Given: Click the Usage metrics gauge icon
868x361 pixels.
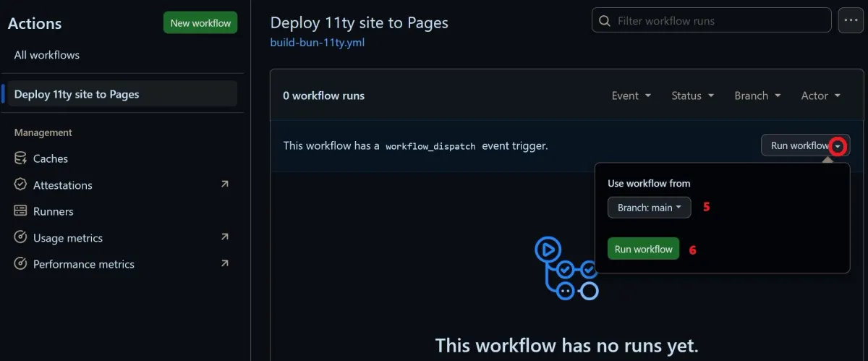Looking at the screenshot, I should coord(20,238).
